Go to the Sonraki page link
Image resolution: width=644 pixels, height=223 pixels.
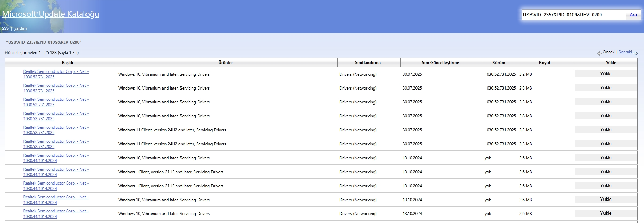(625, 52)
